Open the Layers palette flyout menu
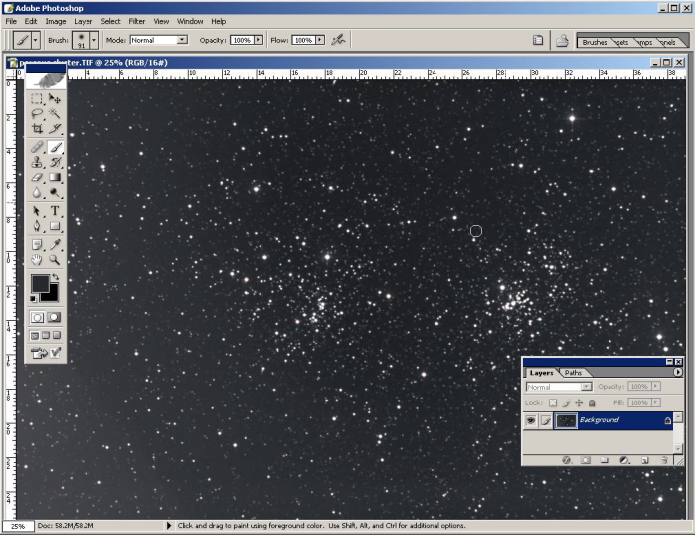695x535 pixels. 678,373
